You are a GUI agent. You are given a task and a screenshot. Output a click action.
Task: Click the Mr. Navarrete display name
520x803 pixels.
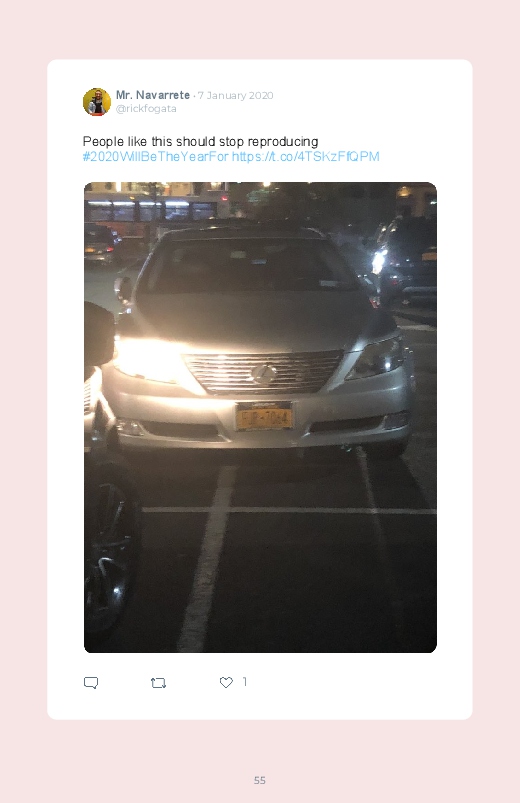(x=153, y=95)
